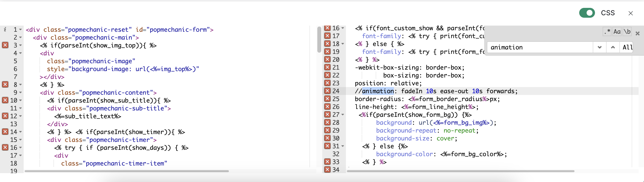Collapse HTML line 15 popmechanic-timer fold
This screenshot has height=182, width=644.
click(20, 140)
